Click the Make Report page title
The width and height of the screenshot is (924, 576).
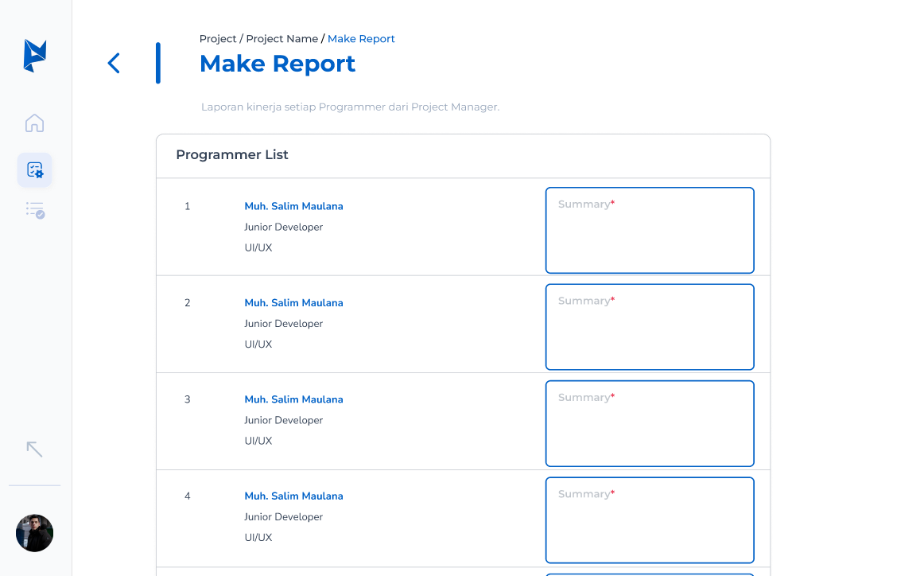278,64
